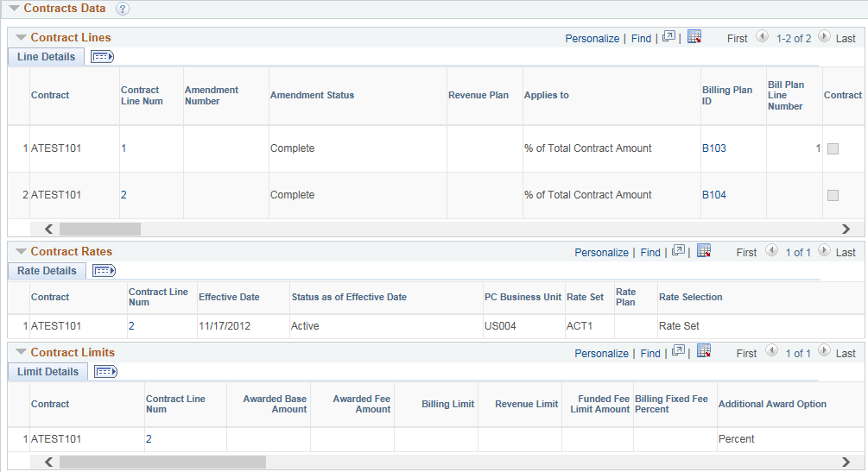Personalize the Contract Rates grid

pos(602,252)
